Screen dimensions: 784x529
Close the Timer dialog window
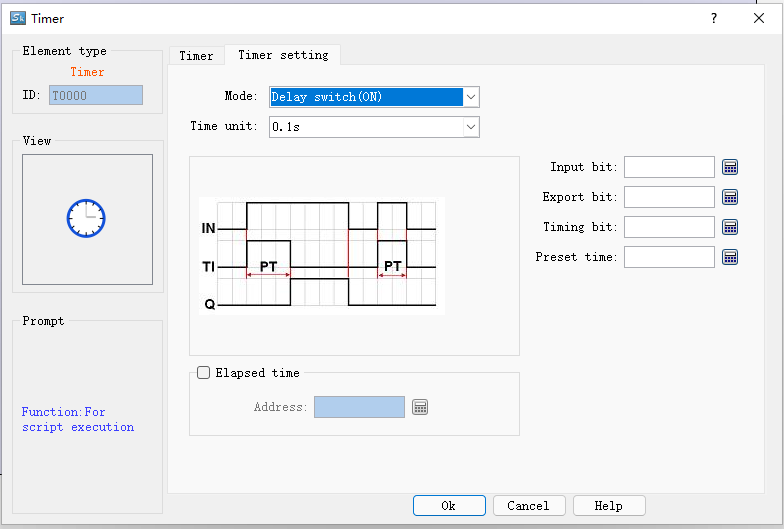[759, 18]
